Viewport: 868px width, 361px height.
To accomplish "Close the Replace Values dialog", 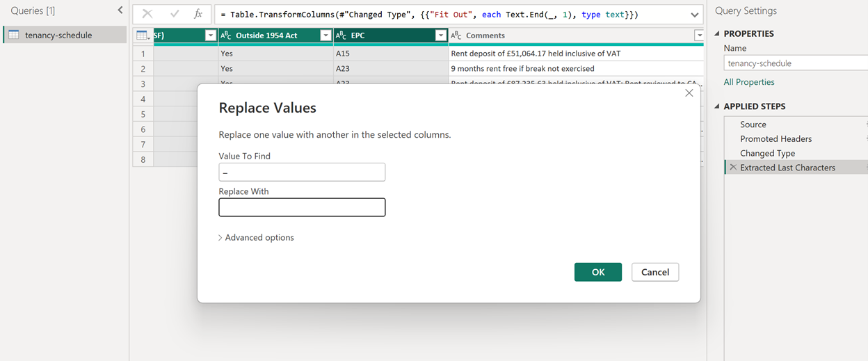I will pyautogui.click(x=689, y=93).
